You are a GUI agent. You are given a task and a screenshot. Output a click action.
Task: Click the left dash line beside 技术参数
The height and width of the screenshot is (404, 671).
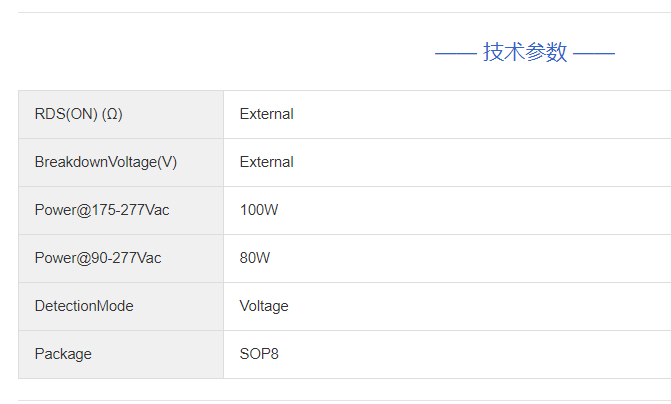(x=456, y=53)
